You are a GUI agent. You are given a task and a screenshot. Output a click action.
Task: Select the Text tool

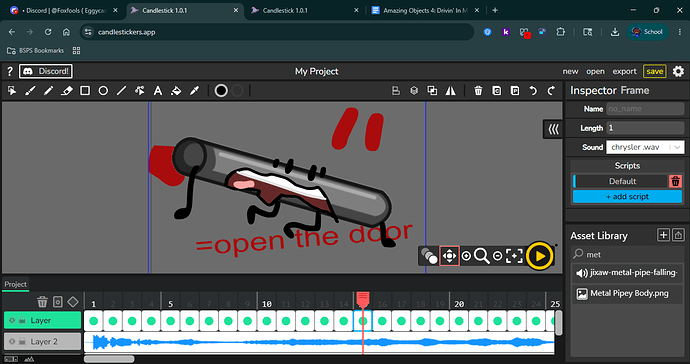coord(158,91)
